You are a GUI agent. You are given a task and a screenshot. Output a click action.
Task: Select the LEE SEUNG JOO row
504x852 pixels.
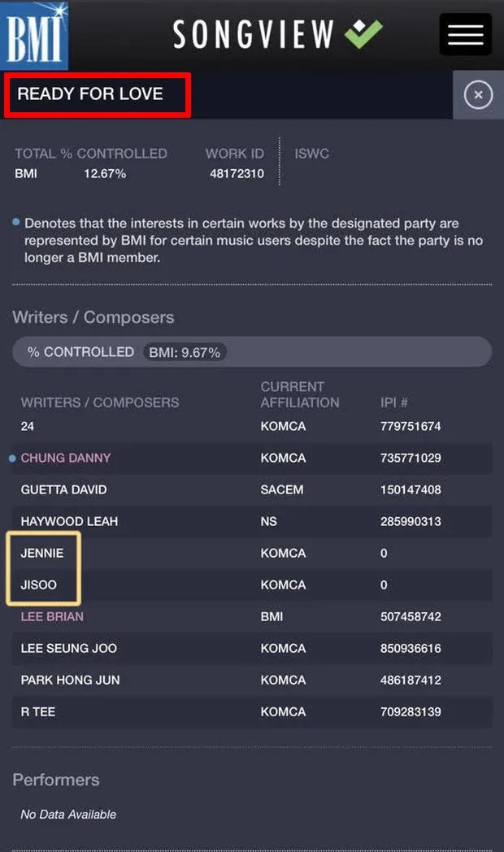(x=252, y=648)
